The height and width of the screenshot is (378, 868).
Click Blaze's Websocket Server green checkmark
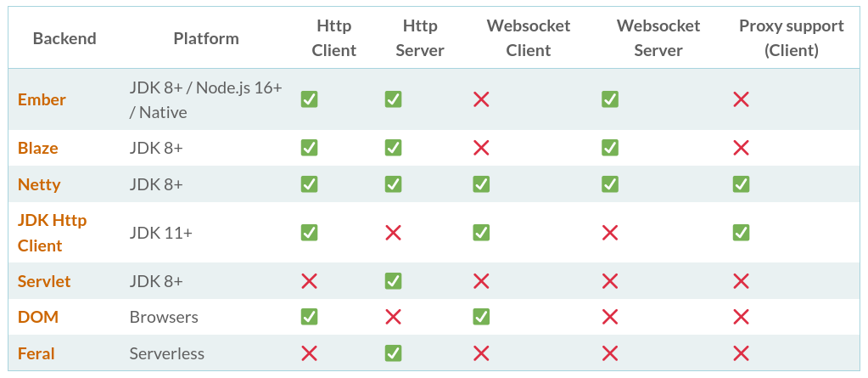[x=609, y=148]
